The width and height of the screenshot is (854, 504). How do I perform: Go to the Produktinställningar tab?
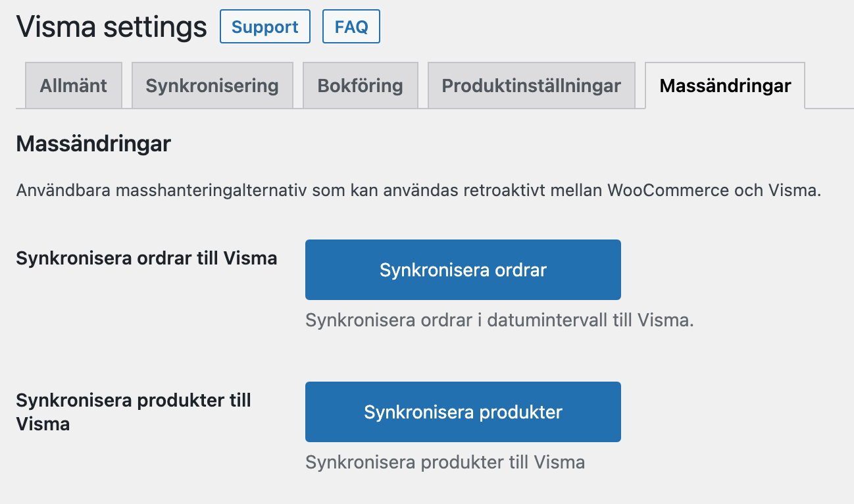(531, 86)
